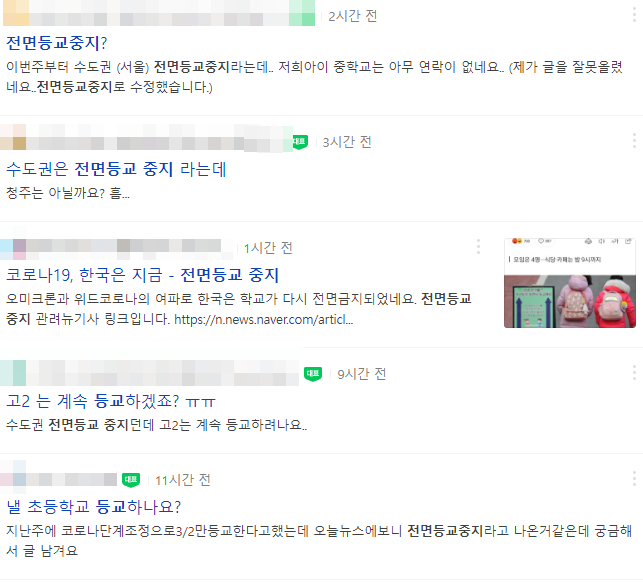Image resolution: width=643 pixels, height=584 pixels.
Task: Open the 전면등교중지? post title
Action: (x=57, y=43)
